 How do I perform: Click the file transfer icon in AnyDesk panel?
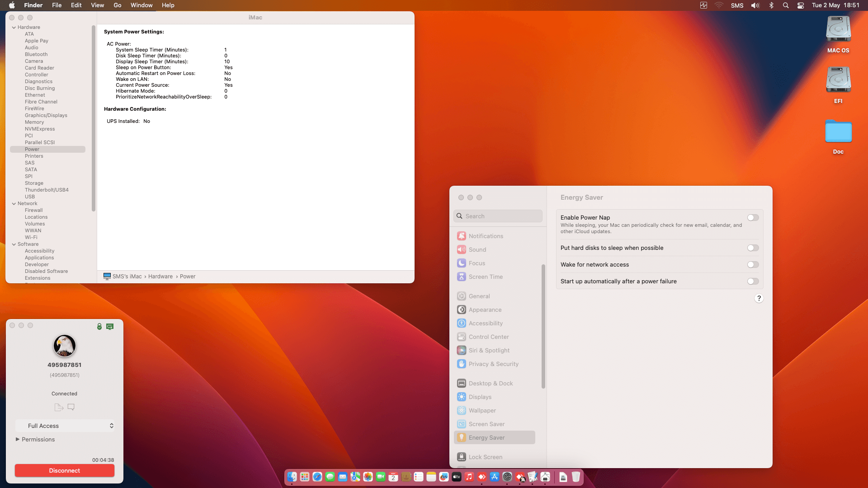coord(59,407)
